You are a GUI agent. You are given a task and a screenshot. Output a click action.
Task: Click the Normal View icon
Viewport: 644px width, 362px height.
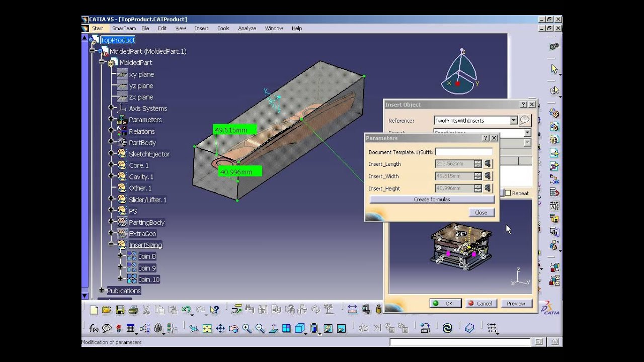pyautogui.click(x=273, y=329)
